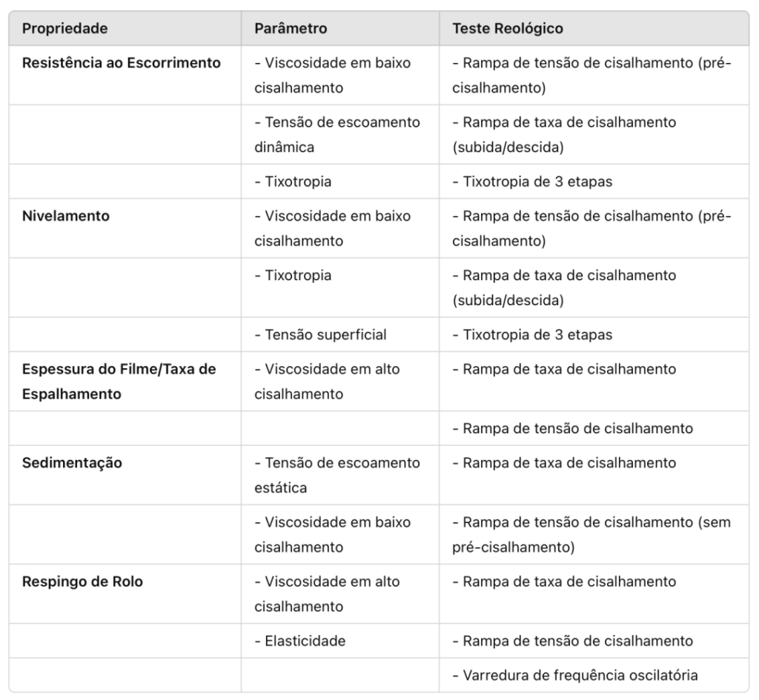Screen dimensions: 759x700
Task: Click the Tensão de escoamento estática cell
Action: click(339, 475)
